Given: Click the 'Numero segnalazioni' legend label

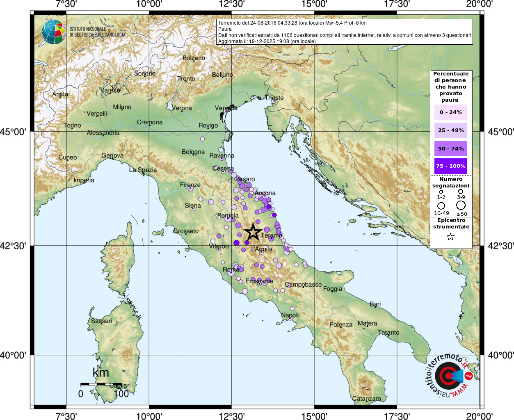Looking at the screenshot, I should click(x=451, y=183).
